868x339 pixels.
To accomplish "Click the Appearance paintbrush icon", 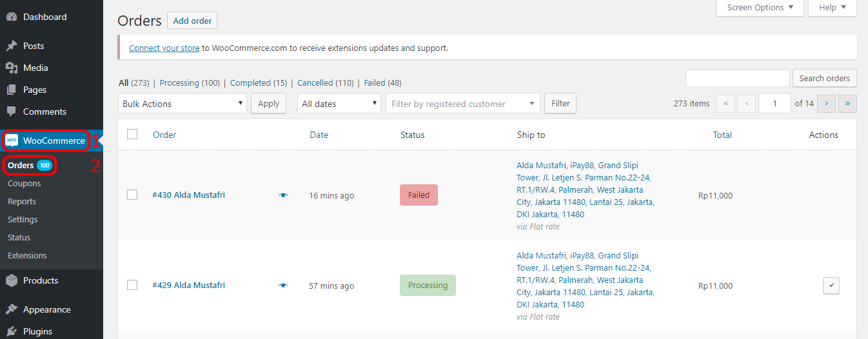I will click(x=12, y=309).
